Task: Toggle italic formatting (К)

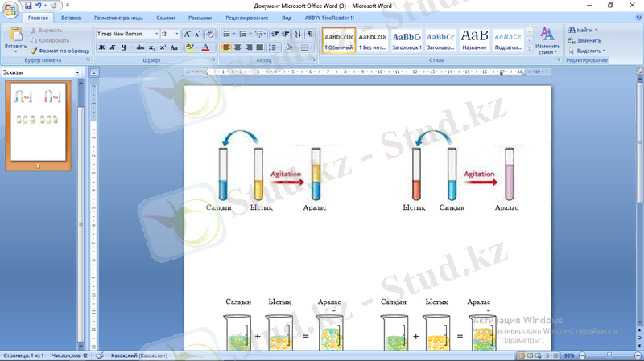Action: point(113,47)
